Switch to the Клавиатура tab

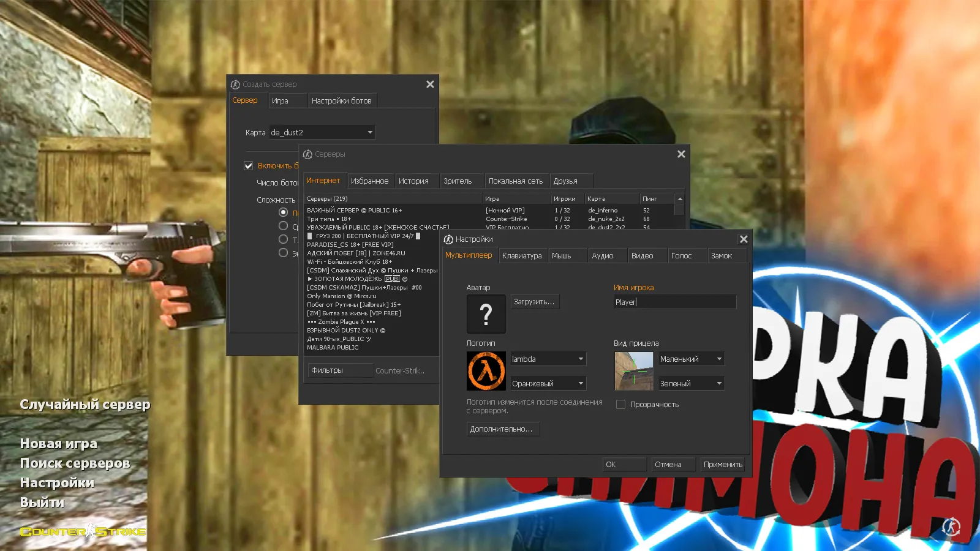click(x=522, y=256)
